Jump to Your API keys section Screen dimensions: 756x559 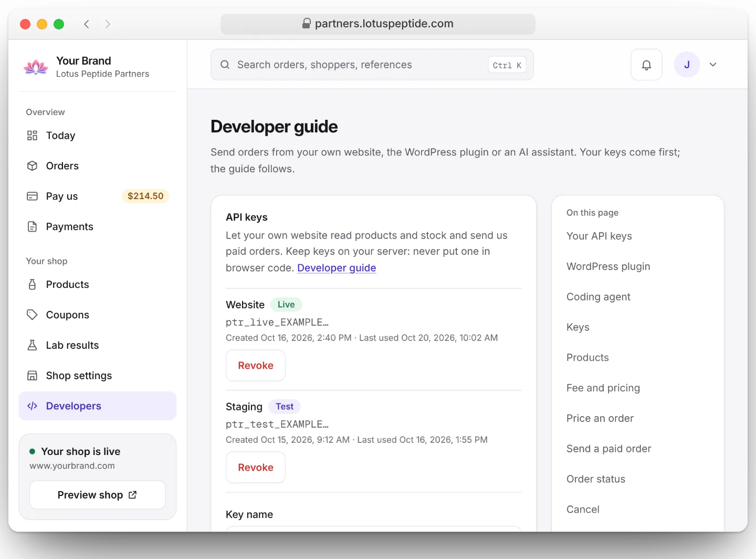pyautogui.click(x=599, y=236)
